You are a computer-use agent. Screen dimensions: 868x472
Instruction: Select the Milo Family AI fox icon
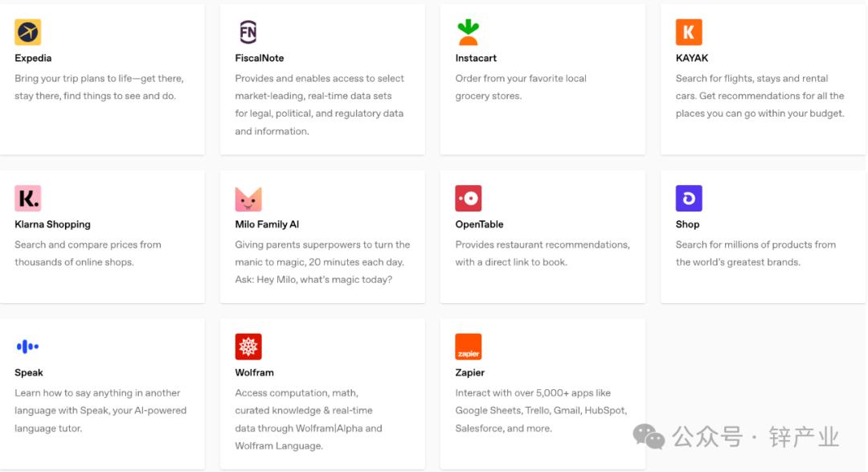click(x=248, y=199)
